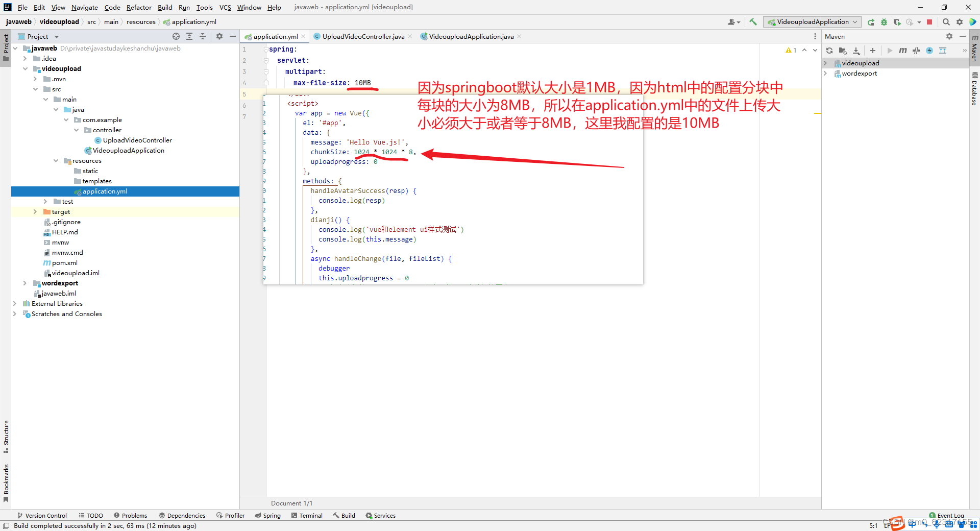Add a Maven project with plus icon
The image size is (980, 531).
[x=873, y=51]
